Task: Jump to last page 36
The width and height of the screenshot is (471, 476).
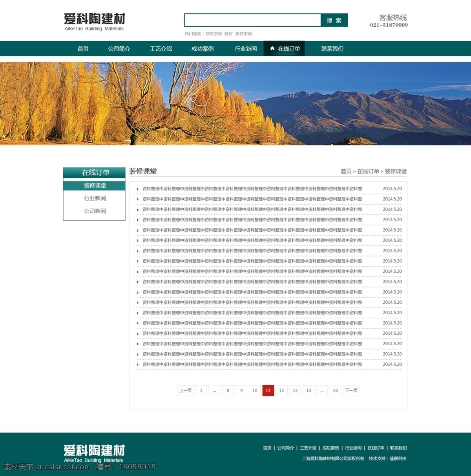Action: click(x=335, y=390)
